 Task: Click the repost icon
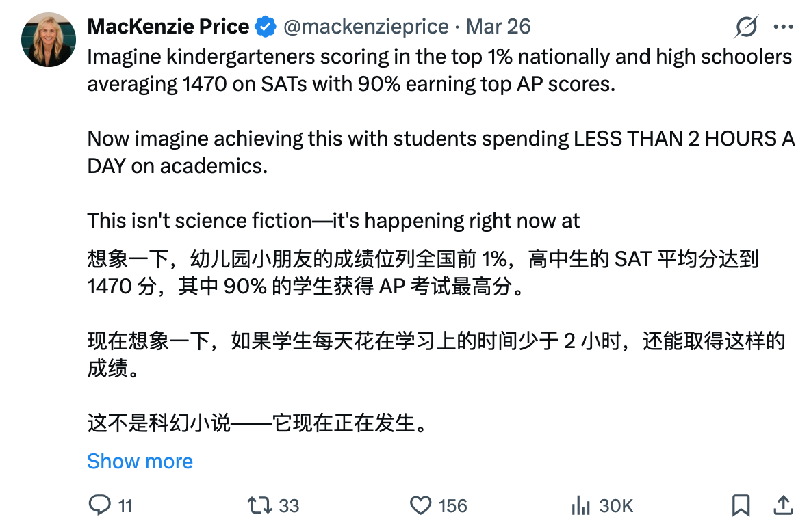(x=259, y=506)
